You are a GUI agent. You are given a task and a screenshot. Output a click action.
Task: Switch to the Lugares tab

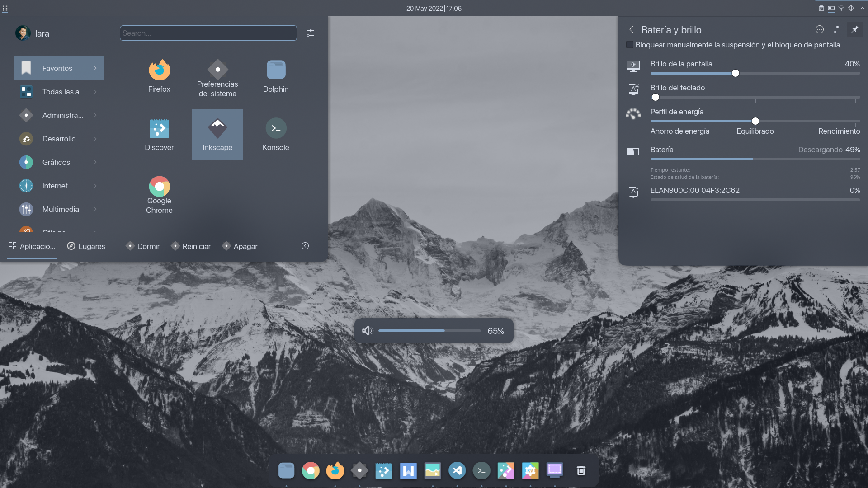tap(86, 246)
